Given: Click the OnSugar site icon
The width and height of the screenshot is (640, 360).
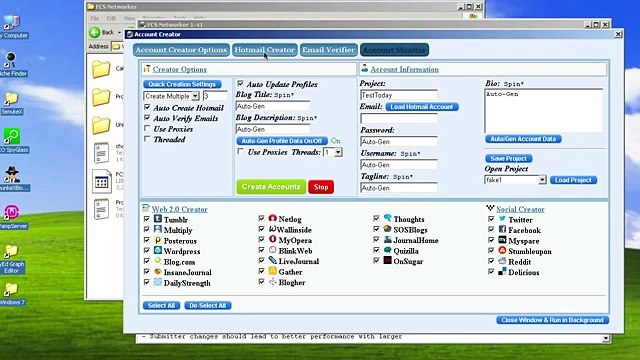Looking at the screenshot, I should click(x=388, y=260).
